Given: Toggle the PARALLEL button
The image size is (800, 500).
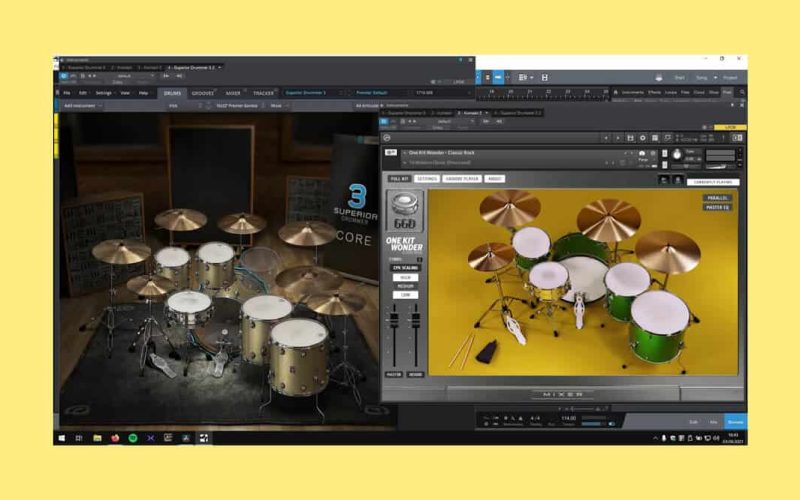Looking at the screenshot, I should pyautogui.click(x=717, y=198).
